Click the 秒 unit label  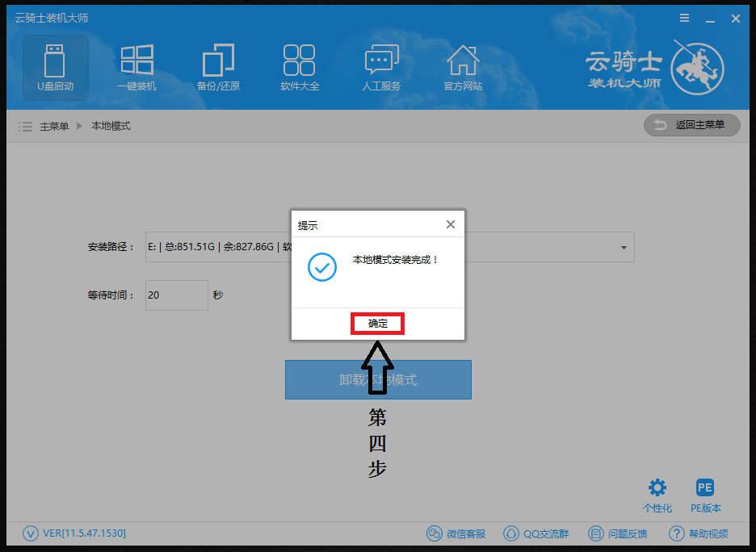tap(218, 295)
